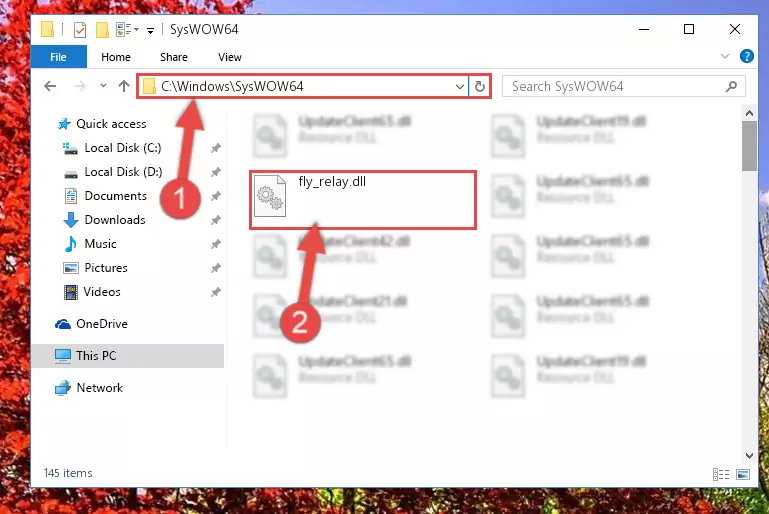Click the New folder icon in title bar
Viewport: 769px width, 514px height.
tap(102, 29)
